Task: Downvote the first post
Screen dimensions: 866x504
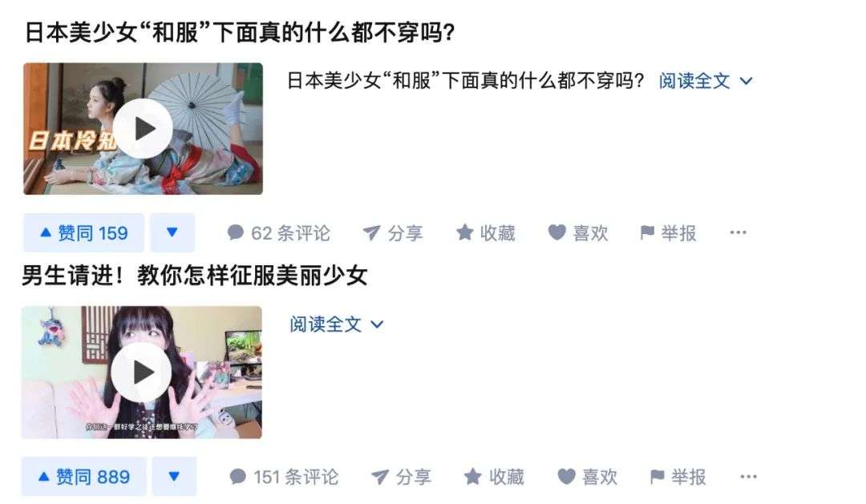Action: pyautogui.click(x=172, y=233)
